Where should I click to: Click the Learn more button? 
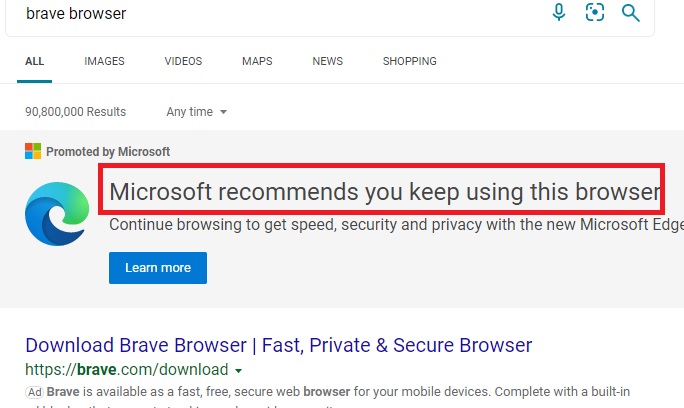click(x=158, y=268)
